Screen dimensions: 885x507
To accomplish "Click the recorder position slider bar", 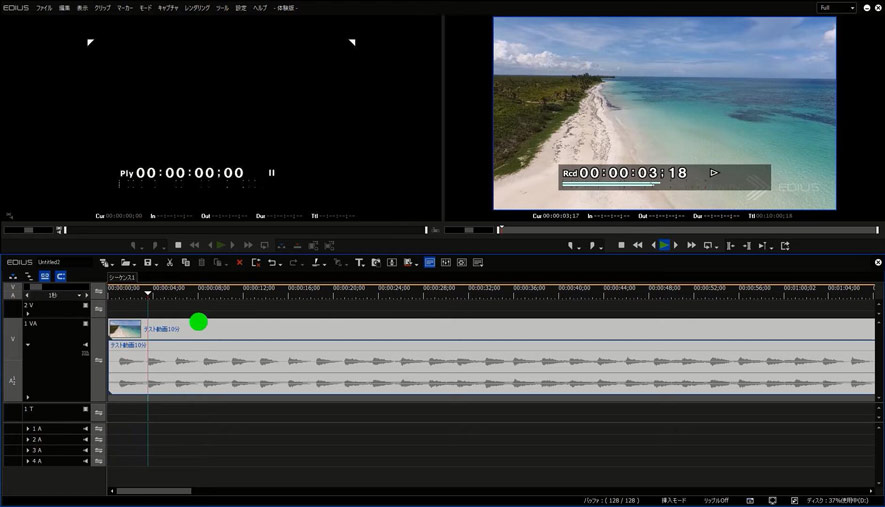I will coord(689,230).
